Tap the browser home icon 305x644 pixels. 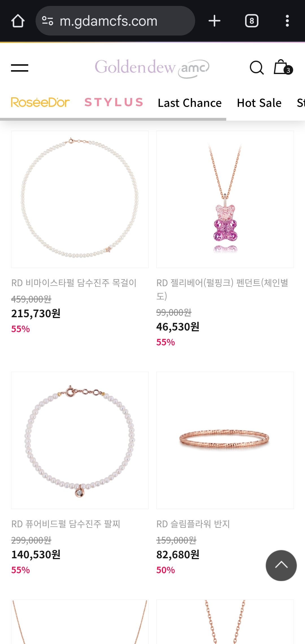pos(18,21)
